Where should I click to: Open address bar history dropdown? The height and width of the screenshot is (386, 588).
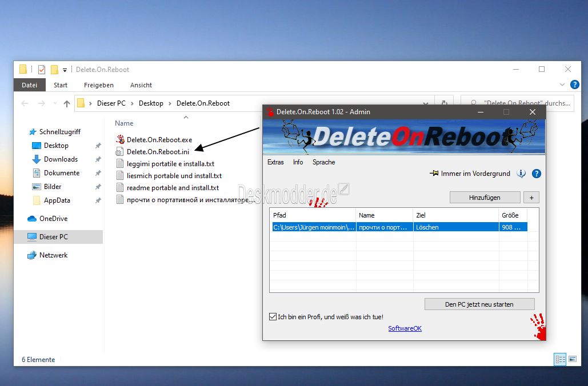[426, 103]
